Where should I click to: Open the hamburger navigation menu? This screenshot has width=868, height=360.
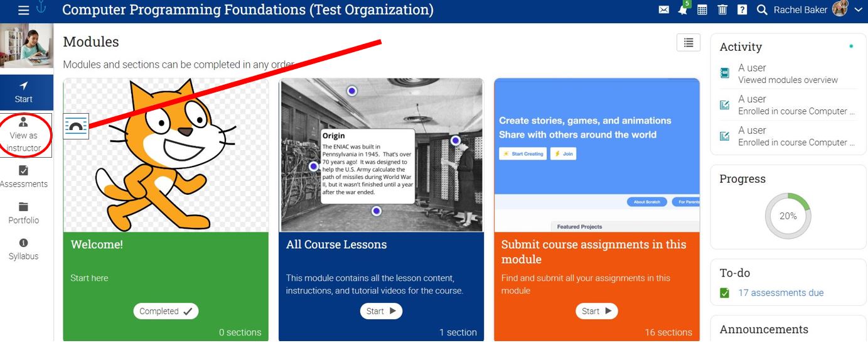coord(23,10)
